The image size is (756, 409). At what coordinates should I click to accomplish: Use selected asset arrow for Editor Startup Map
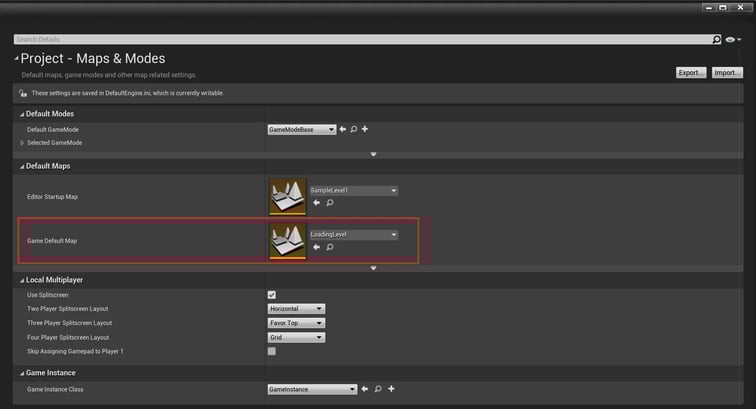click(x=316, y=203)
